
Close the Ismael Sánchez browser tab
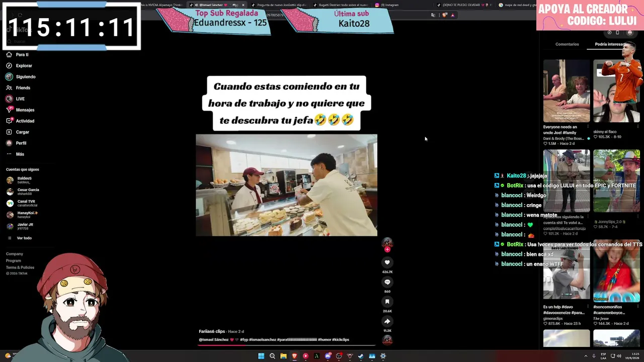(243, 5)
